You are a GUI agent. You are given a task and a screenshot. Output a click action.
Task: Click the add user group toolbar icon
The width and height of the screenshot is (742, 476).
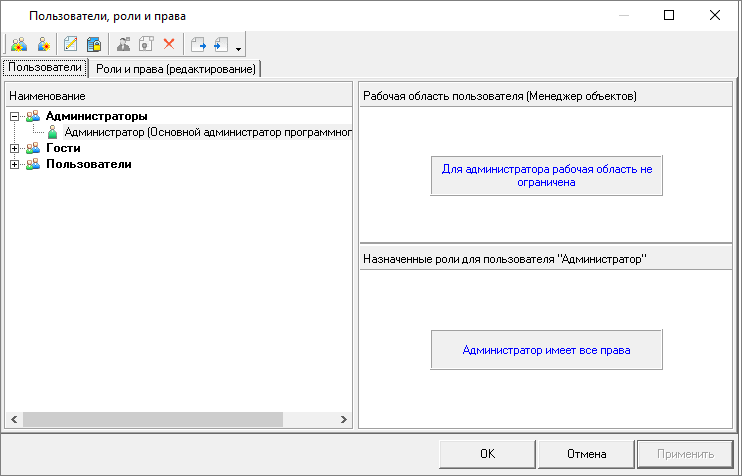[18, 44]
